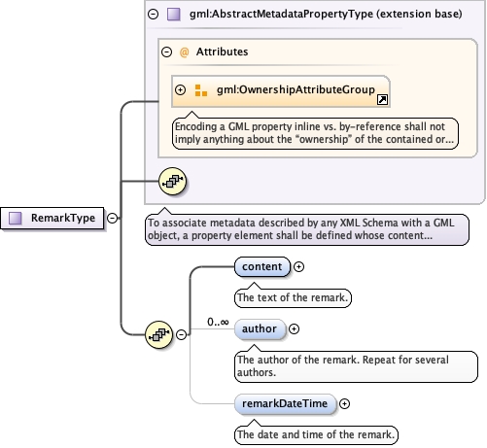487x448 pixels.
Task: Select the content element node
Action: pyautogui.click(x=262, y=266)
